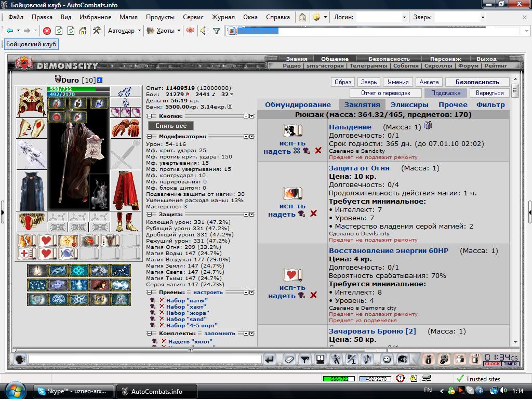Click the lightning spell icon in spell grid

[121, 271]
